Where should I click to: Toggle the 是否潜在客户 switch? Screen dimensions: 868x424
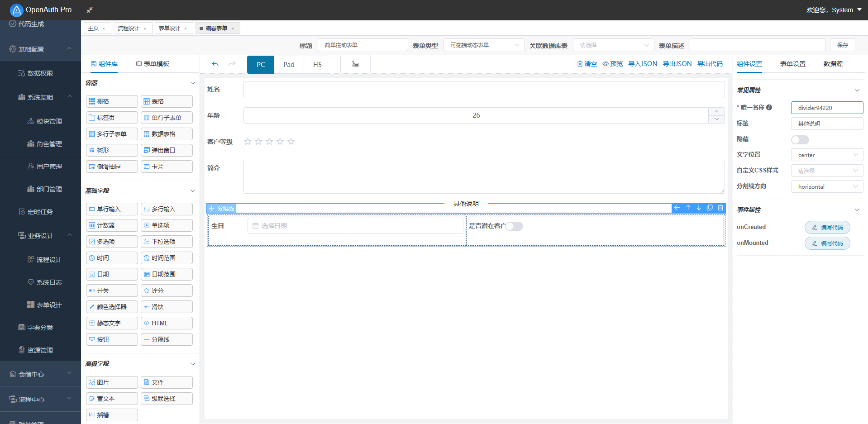pos(514,226)
